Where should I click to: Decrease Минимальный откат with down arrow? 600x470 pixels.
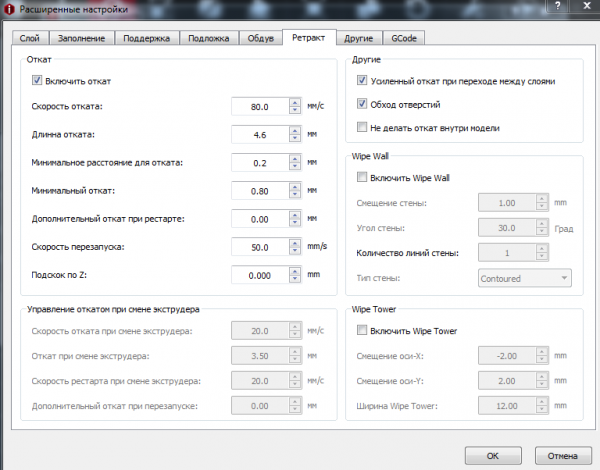click(x=295, y=195)
